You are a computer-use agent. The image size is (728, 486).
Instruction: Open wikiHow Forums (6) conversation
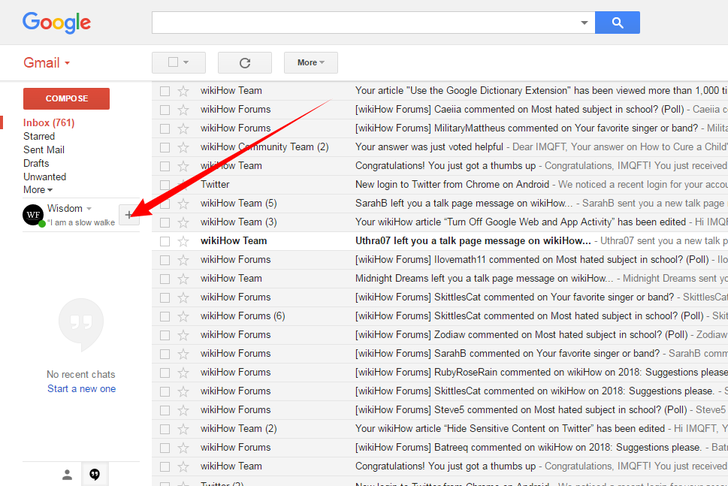pos(242,316)
